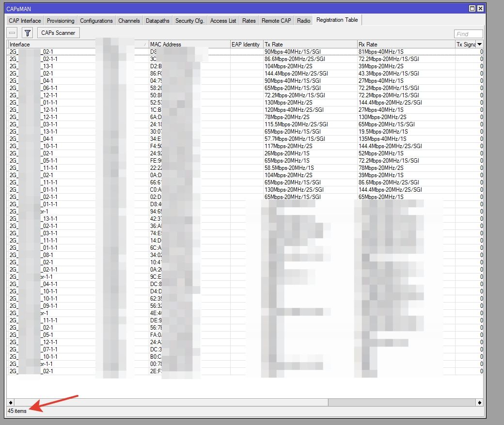Click the left scroll arrow
The width and height of the screenshot is (504, 425).
(11, 403)
